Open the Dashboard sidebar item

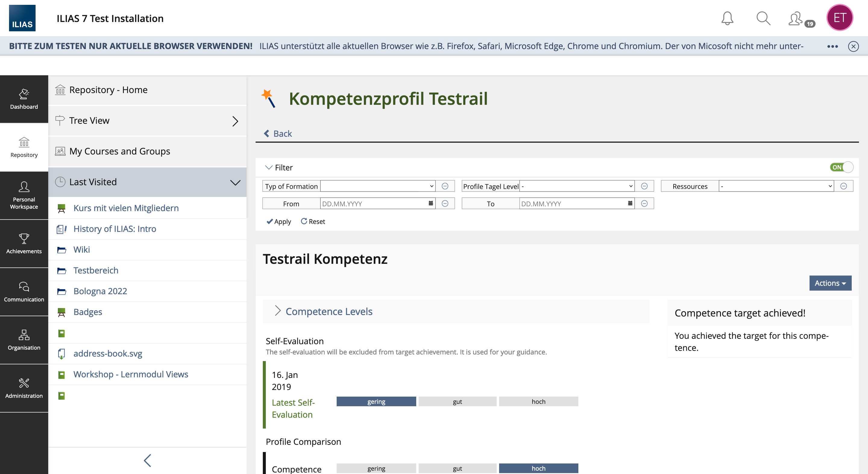(24, 99)
